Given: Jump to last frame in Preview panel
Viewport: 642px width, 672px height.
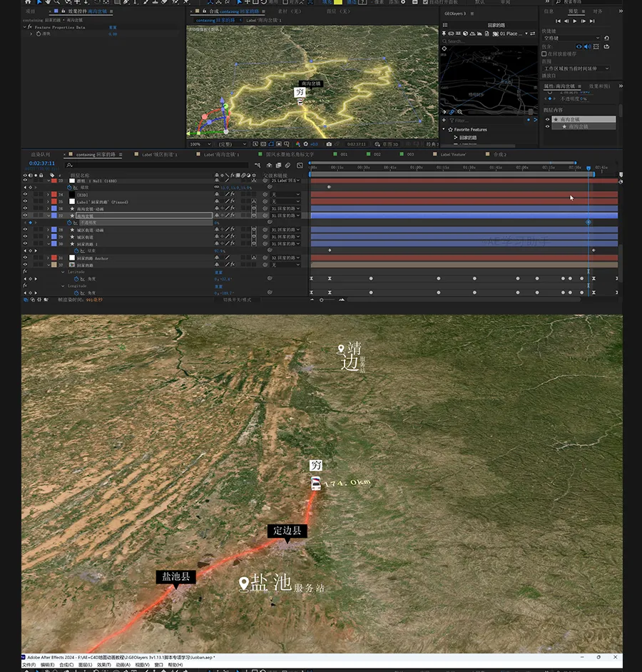Looking at the screenshot, I should pos(592,21).
